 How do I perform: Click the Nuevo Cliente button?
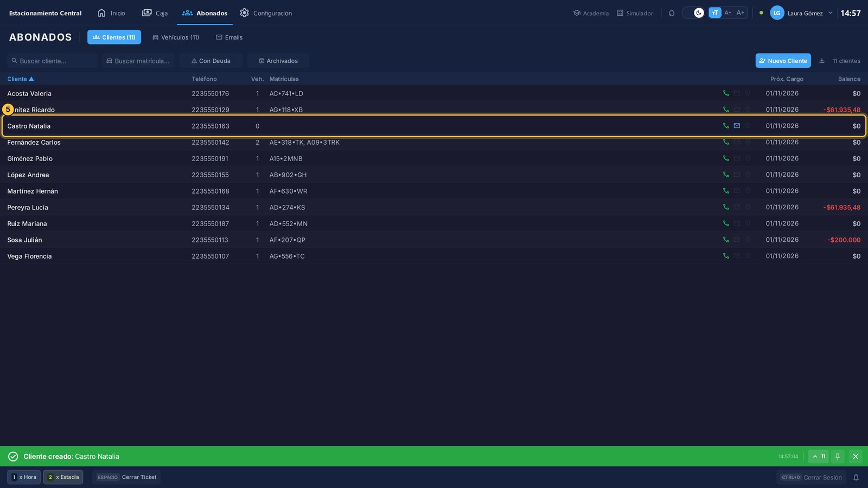tap(783, 61)
